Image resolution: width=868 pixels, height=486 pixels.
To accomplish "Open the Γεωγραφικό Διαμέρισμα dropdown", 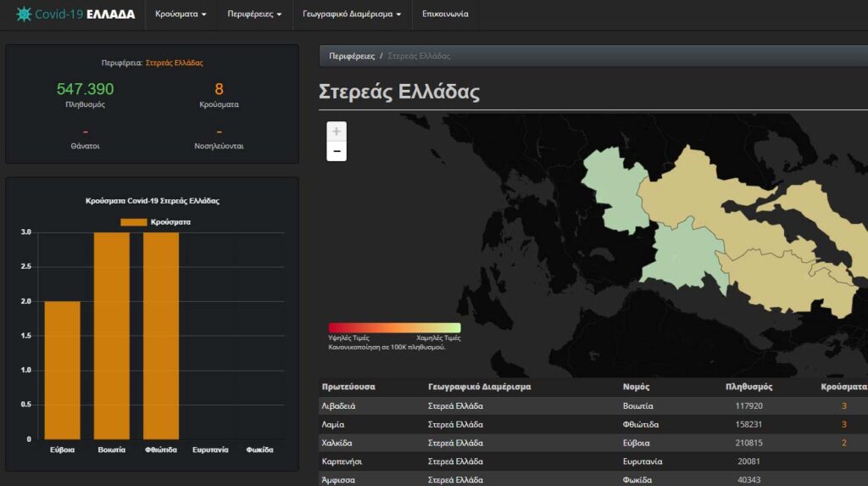I will tap(352, 14).
